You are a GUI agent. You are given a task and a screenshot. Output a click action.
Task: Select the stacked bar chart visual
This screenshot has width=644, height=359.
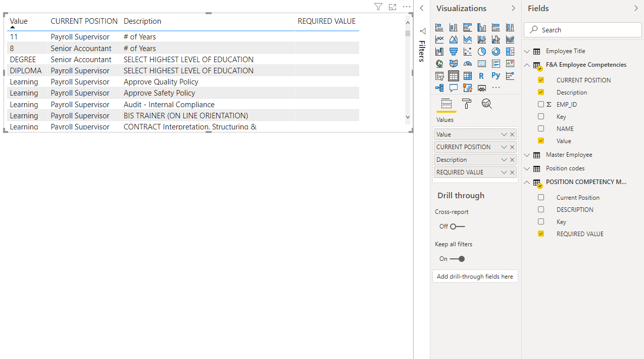(x=439, y=27)
